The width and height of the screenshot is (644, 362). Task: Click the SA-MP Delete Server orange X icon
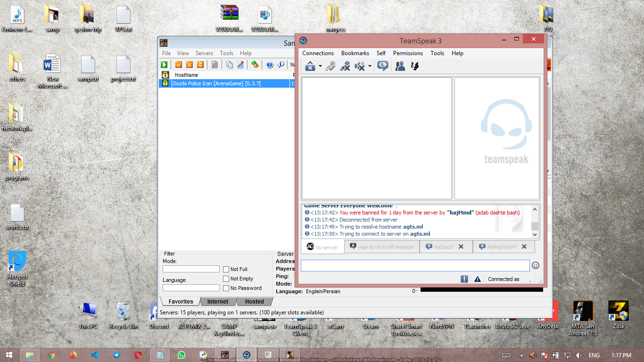coord(190,65)
